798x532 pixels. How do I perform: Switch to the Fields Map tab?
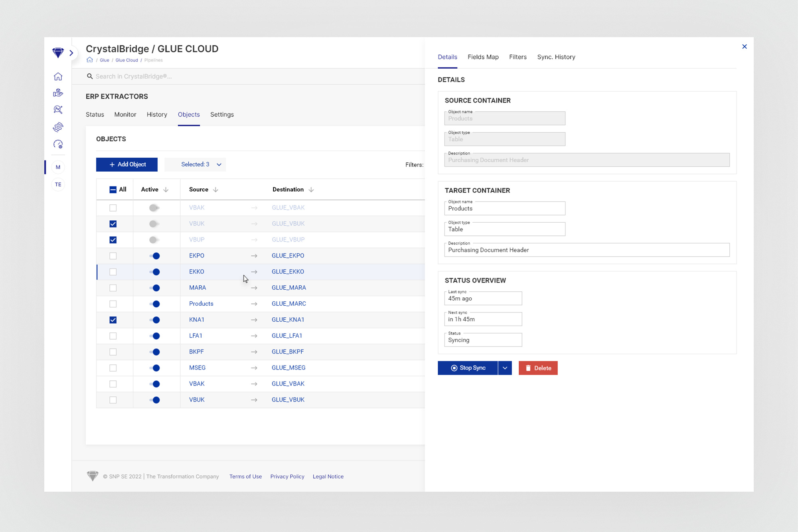pyautogui.click(x=483, y=57)
